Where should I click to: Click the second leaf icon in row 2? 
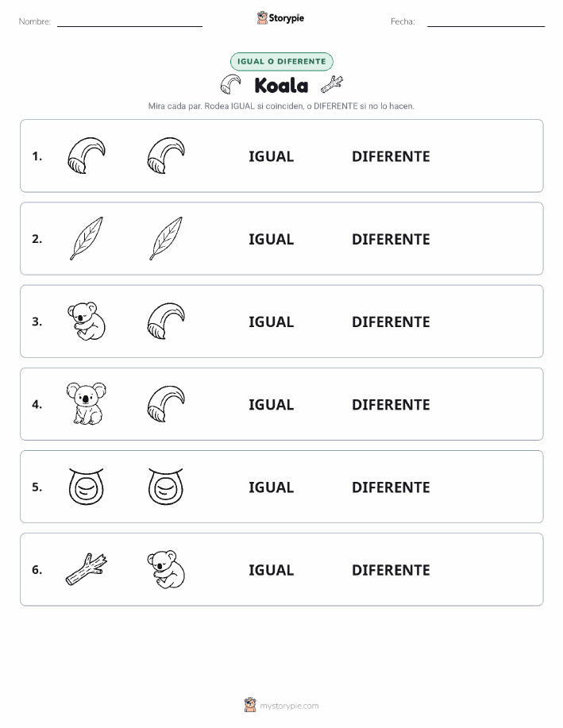[166, 239]
